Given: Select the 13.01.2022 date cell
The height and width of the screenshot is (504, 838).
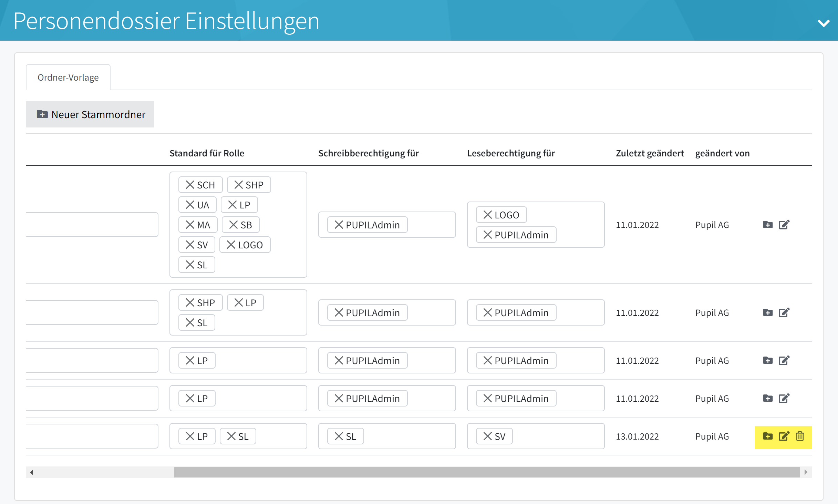Looking at the screenshot, I should tap(637, 436).
